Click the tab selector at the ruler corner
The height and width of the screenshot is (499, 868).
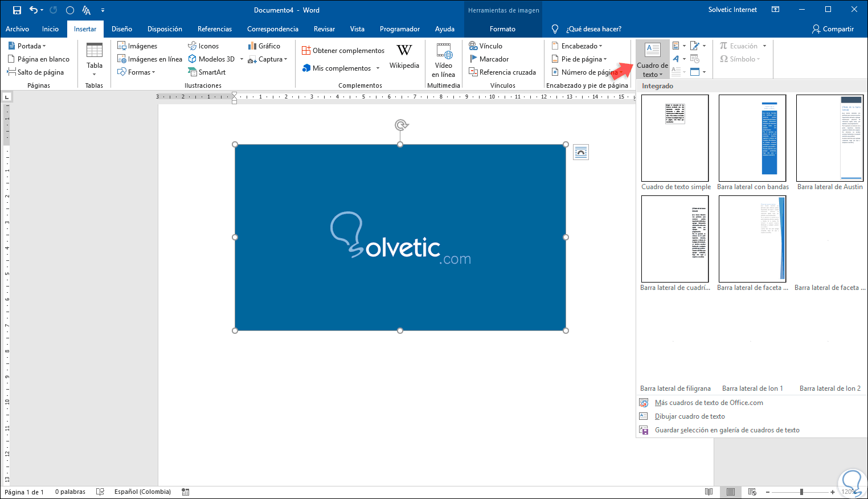7,97
